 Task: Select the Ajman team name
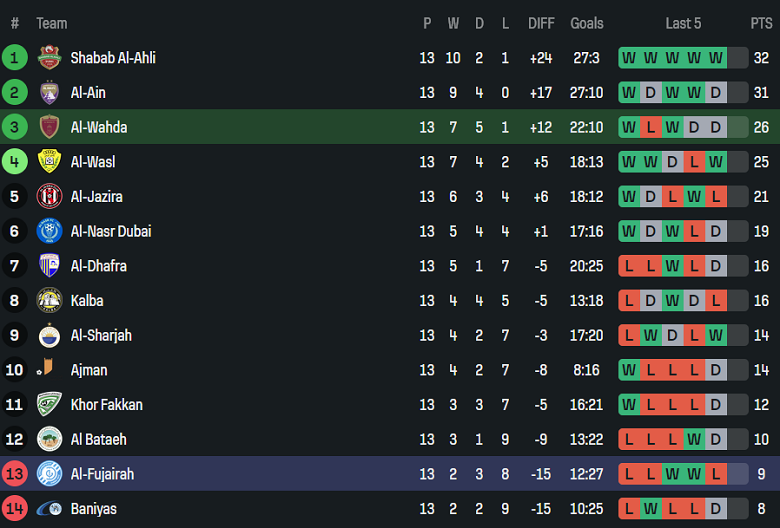click(89, 370)
